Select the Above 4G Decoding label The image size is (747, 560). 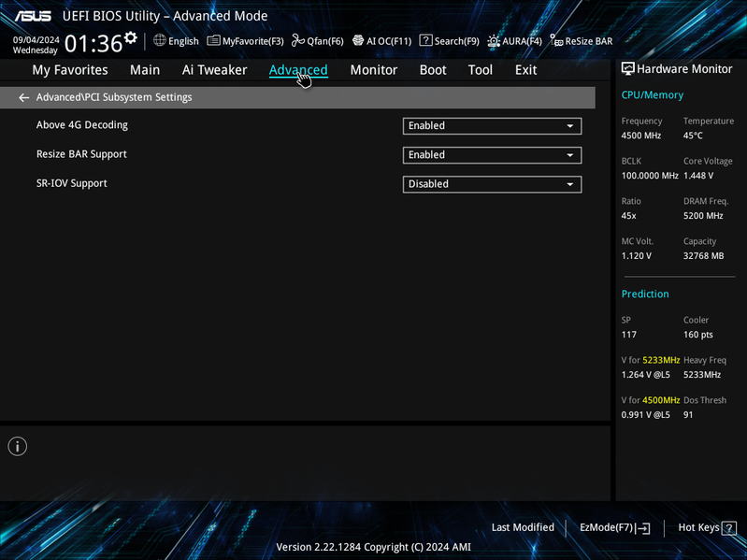pos(82,125)
